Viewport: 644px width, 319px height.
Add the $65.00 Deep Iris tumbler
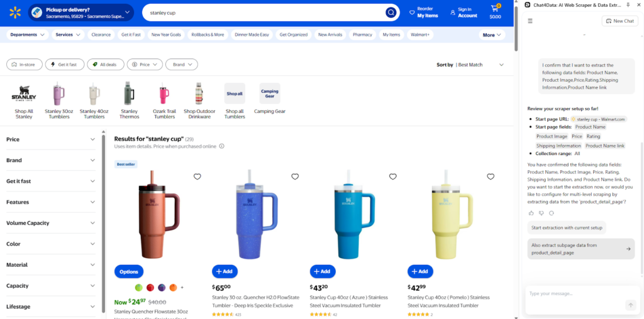(x=225, y=271)
